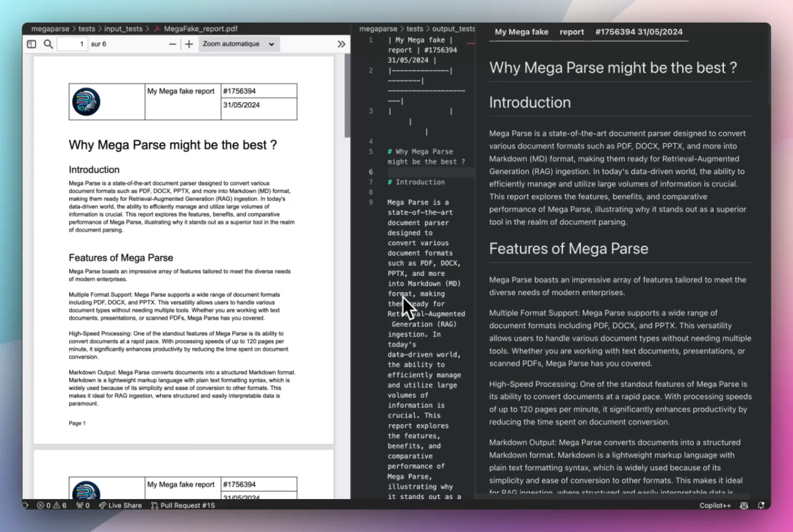
Task: Click 'Features of Mega Parse' heading in PDF
Action: tap(121, 258)
